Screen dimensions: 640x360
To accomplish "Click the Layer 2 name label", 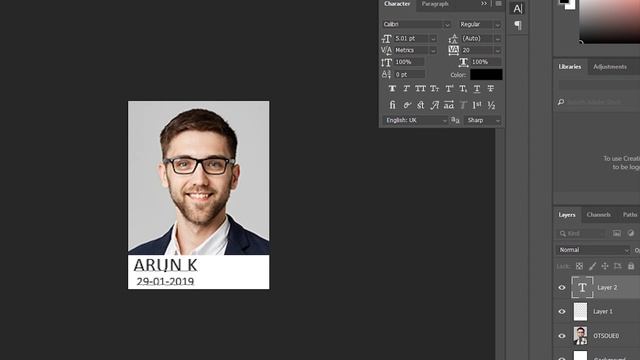I will 607,287.
